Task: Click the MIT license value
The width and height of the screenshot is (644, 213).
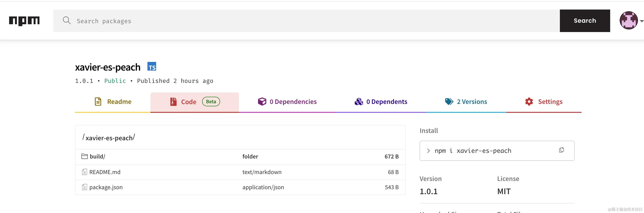Action: 504,192
